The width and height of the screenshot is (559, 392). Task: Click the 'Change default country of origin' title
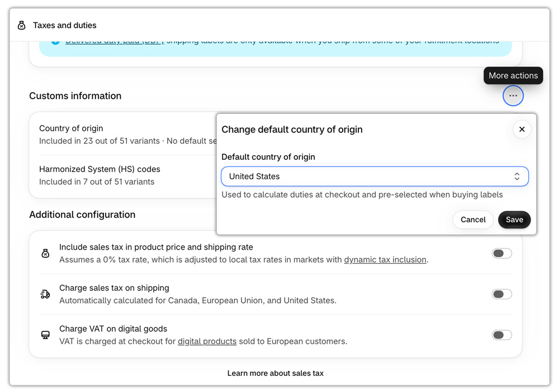click(292, 130)
